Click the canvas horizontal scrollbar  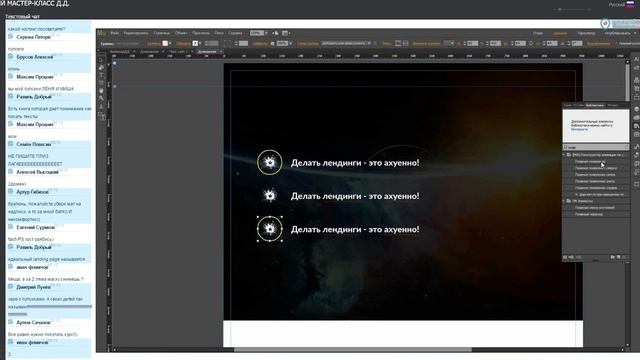click(353, 350)
